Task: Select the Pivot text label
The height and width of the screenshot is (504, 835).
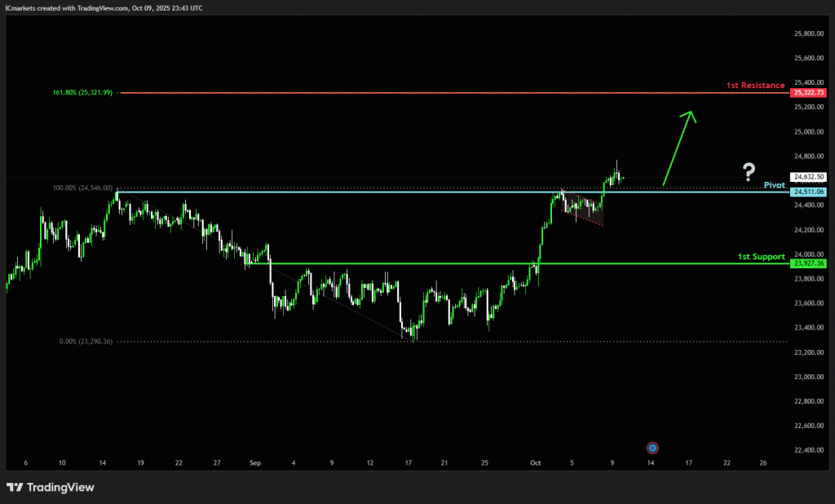Action: coord(774,185)
